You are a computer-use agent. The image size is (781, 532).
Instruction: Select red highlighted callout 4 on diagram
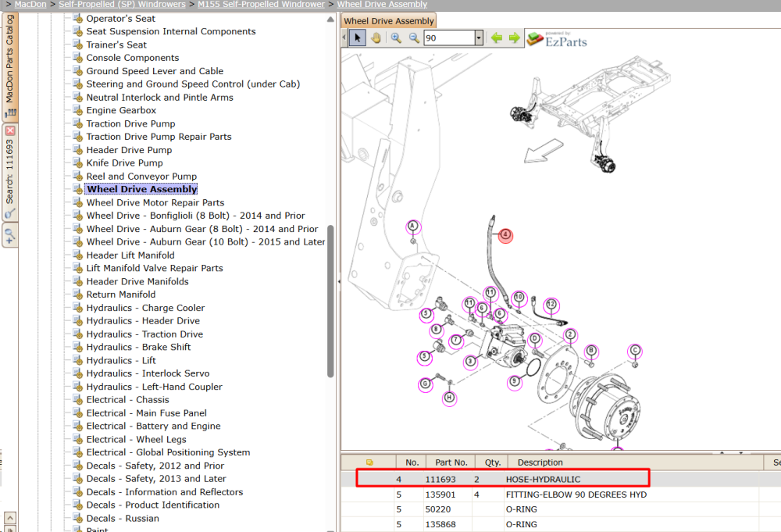point(505,234)
